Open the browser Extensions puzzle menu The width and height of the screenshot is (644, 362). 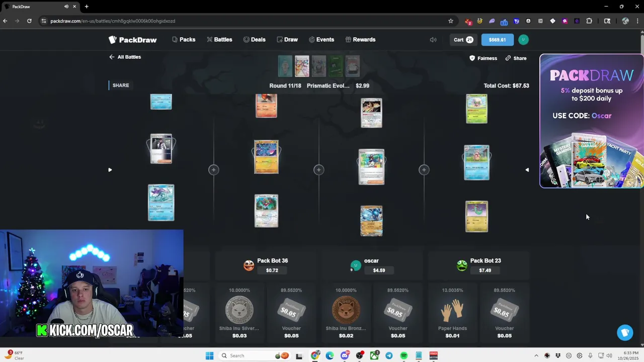589,21
